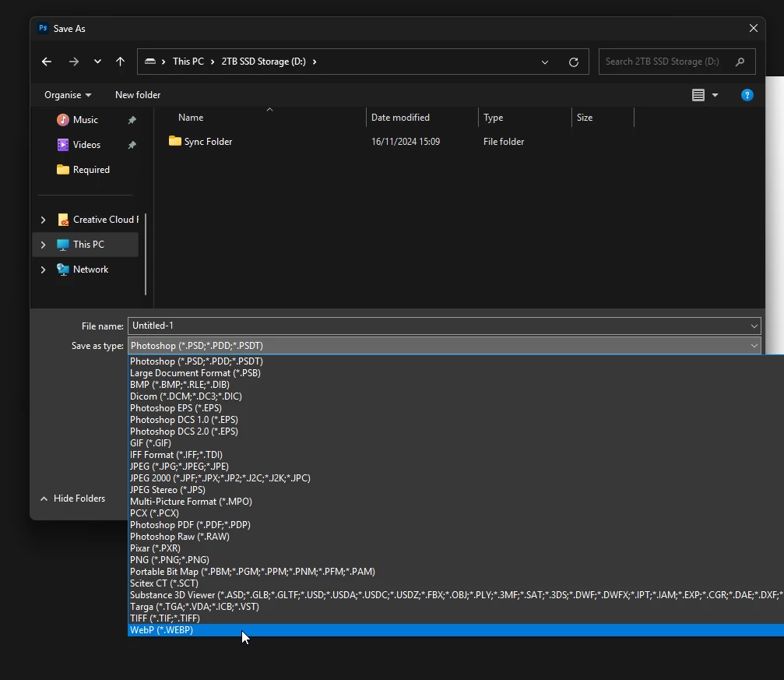Open the recent locations chevron

coord(97,62)
